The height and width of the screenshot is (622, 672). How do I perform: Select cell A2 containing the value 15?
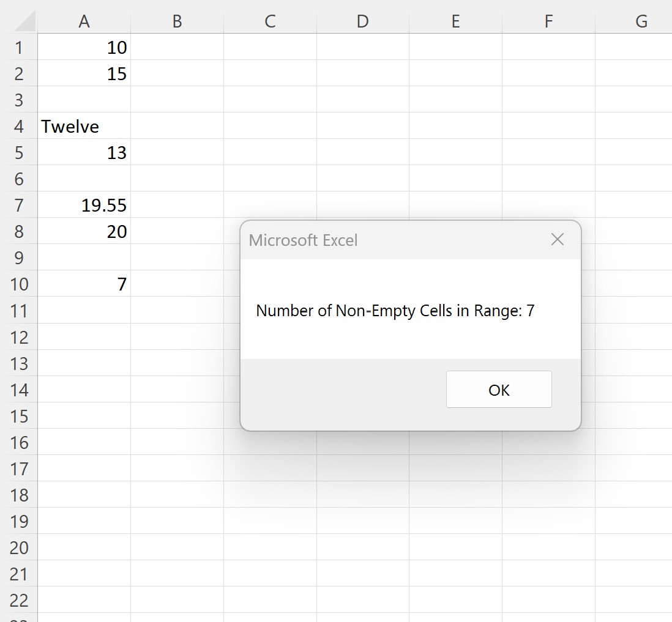84,73
